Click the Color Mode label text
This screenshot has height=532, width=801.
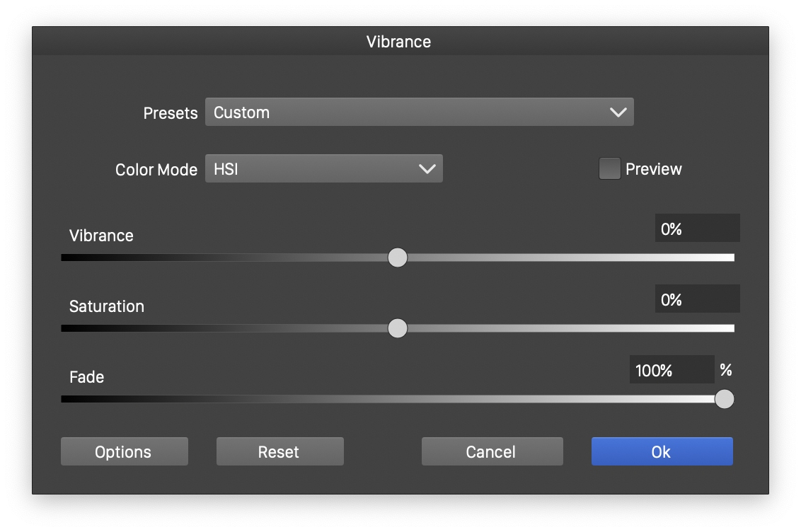pos(156,170)
